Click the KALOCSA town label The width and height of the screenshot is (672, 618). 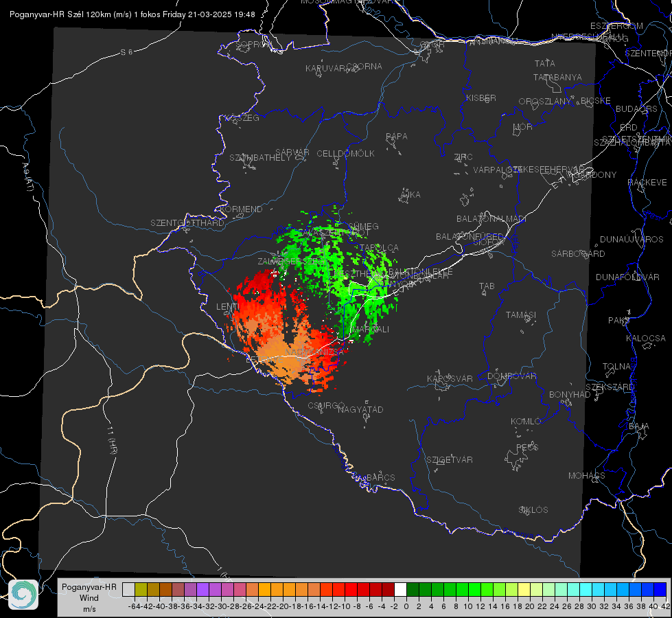click(x=645, y=339)
